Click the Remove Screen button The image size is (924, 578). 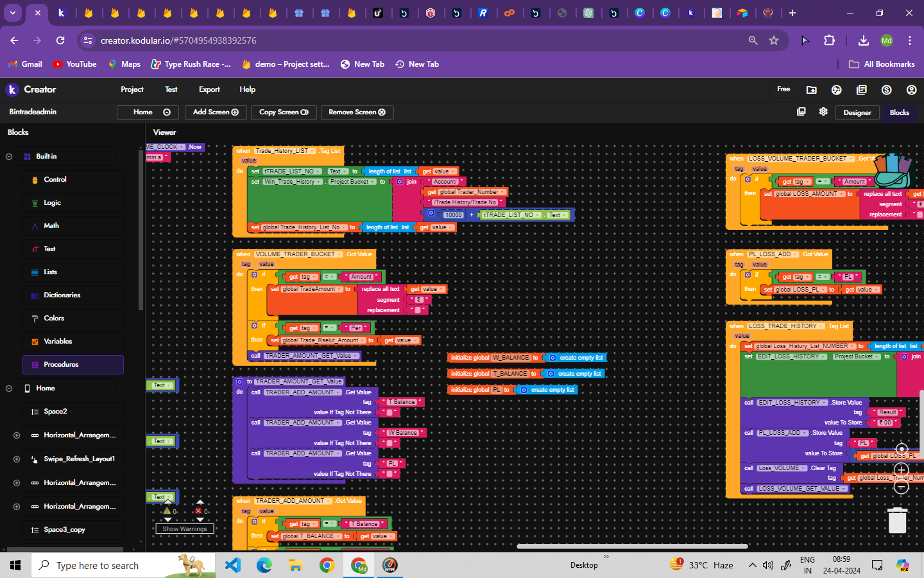click(x=357, y=112)
